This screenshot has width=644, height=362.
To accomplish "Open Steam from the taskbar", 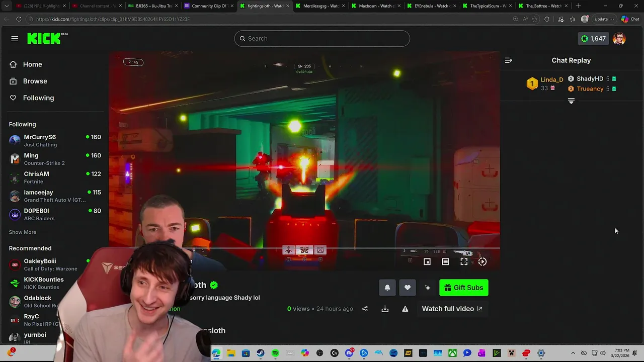I will [260, 353].
